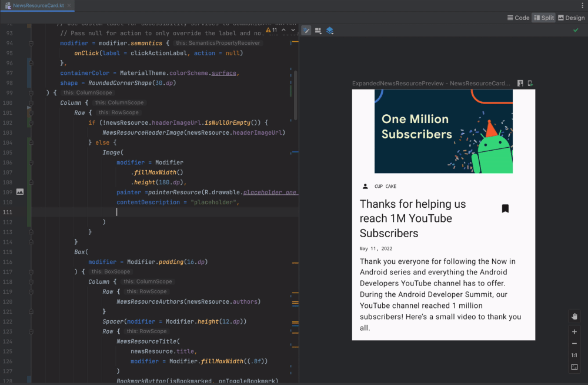This screenshot has width=588, height=385.
Task: Start interactive mode for ExpandedNewsResourcePreview
Action: (x=520, y=84)
